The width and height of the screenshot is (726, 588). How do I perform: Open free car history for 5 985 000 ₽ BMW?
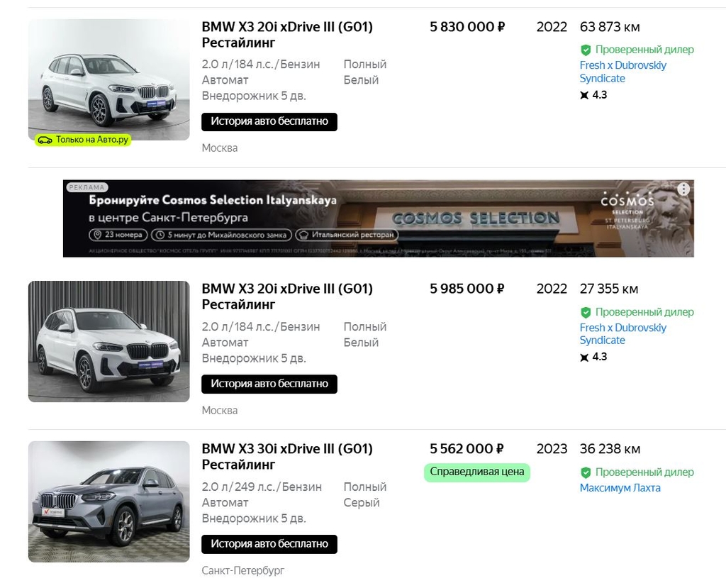click(x=269, y=384)
